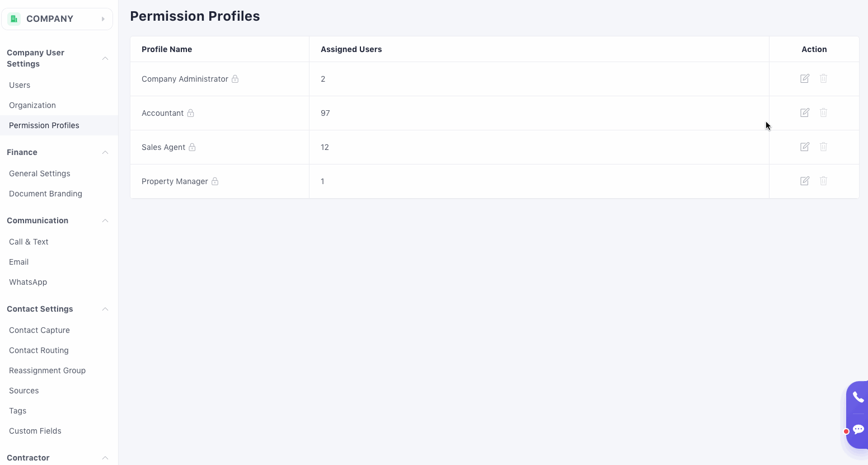
Task: Edit the Property Manager profile
Action: (x=805, y=181)
